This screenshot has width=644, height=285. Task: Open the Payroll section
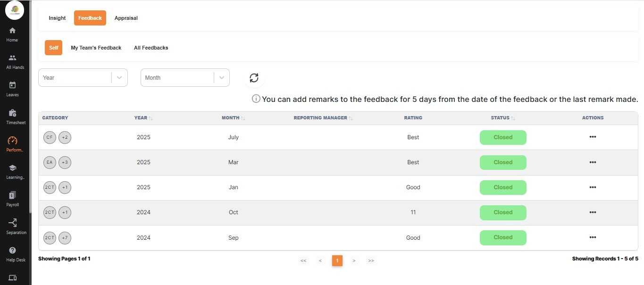[x=12, y=195]
